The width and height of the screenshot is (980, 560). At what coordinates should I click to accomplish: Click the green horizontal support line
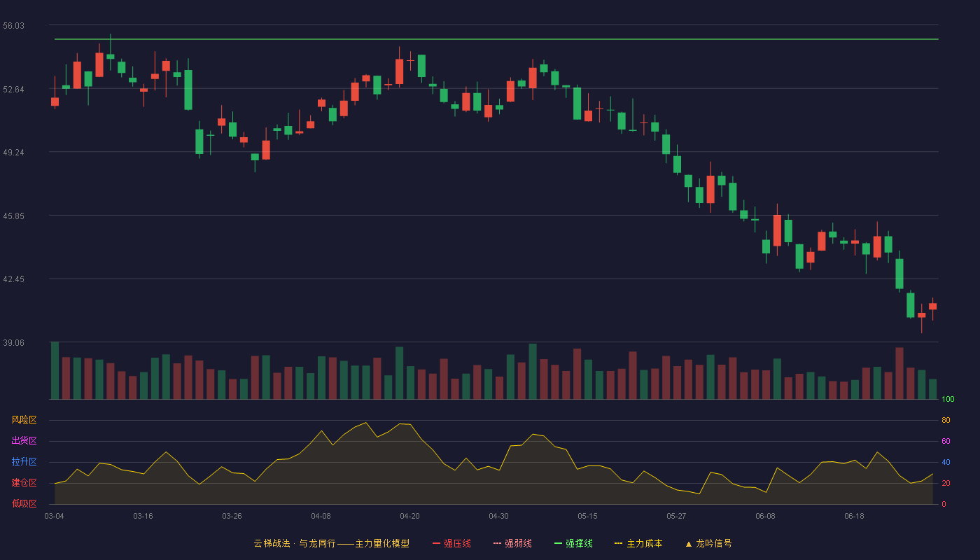click(x=496, y=39)
